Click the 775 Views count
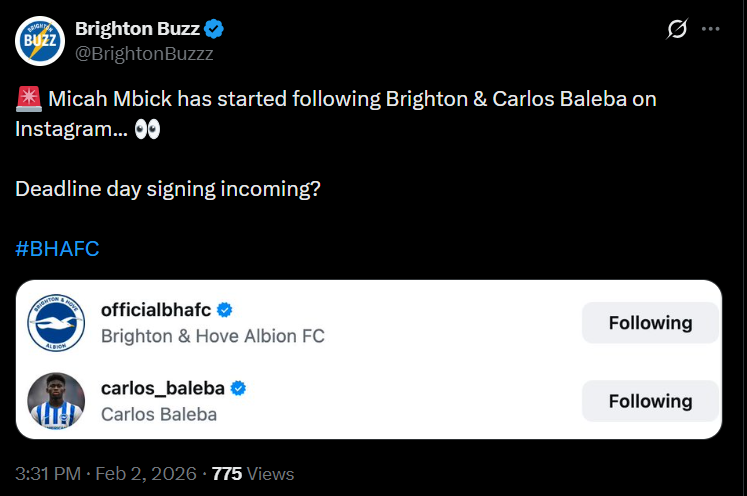The width and height of the screenshot is (747, 496). (253, 473)
